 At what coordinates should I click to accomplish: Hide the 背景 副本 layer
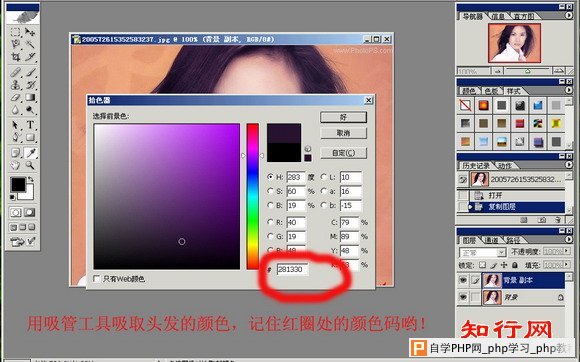tap(463, 280)
